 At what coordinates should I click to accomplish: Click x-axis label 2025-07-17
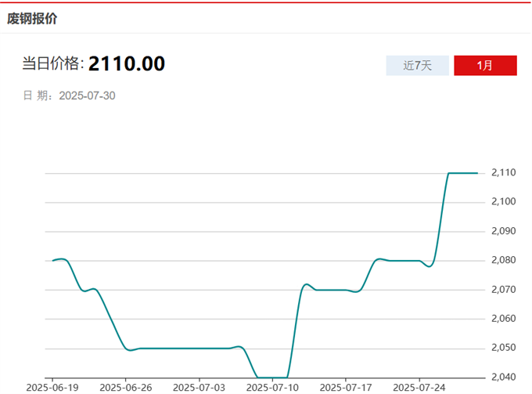[346, 387]
